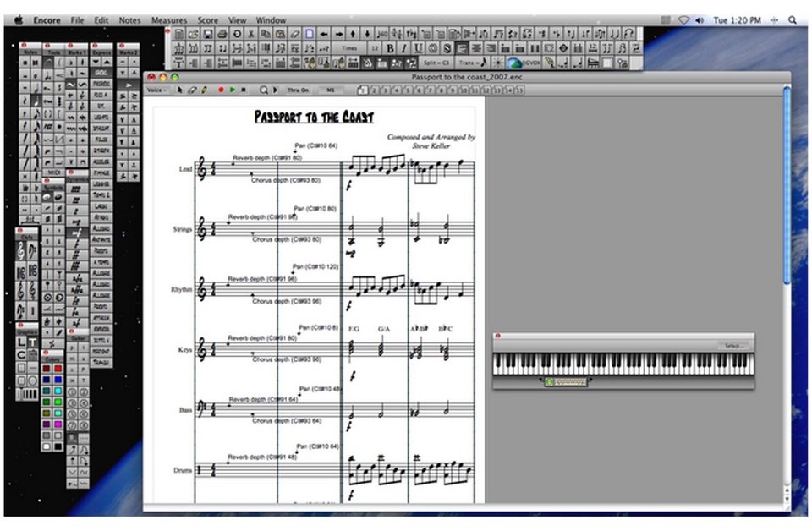Screen dimensions: 812x531
Task: Open the Notes menu
Action: (129, 20)
